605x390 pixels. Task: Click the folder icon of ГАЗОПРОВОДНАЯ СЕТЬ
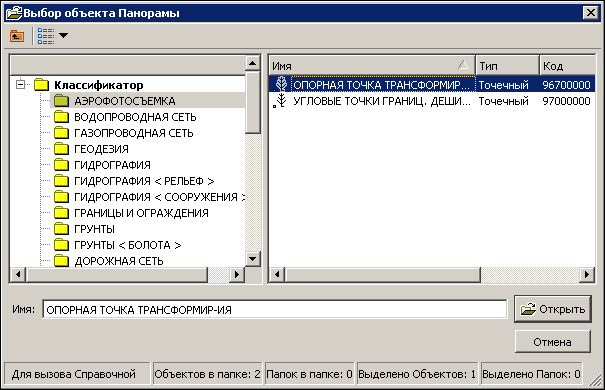61,133
